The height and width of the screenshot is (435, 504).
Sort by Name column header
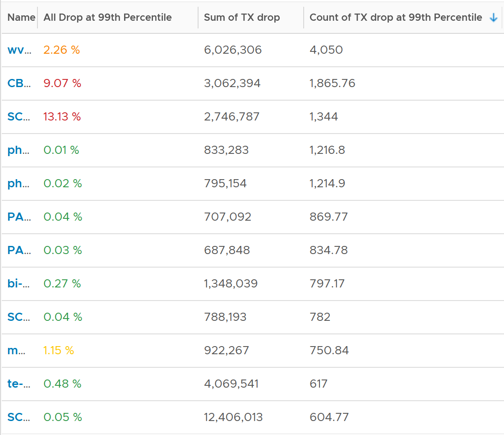pos(21,17)
